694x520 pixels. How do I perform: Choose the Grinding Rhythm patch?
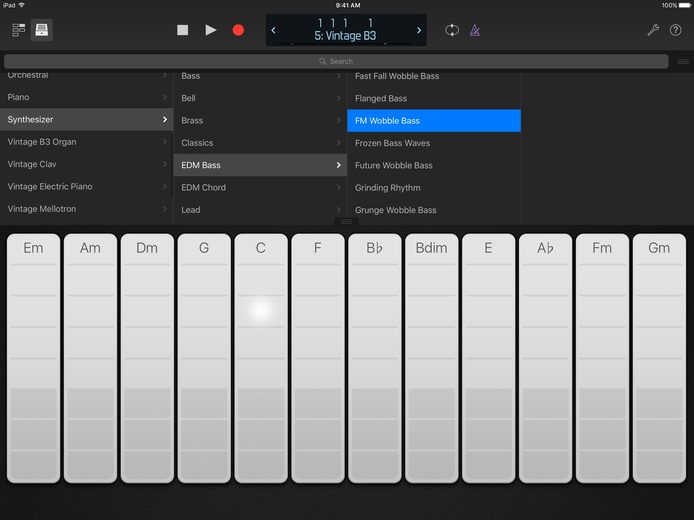(434, 188)
